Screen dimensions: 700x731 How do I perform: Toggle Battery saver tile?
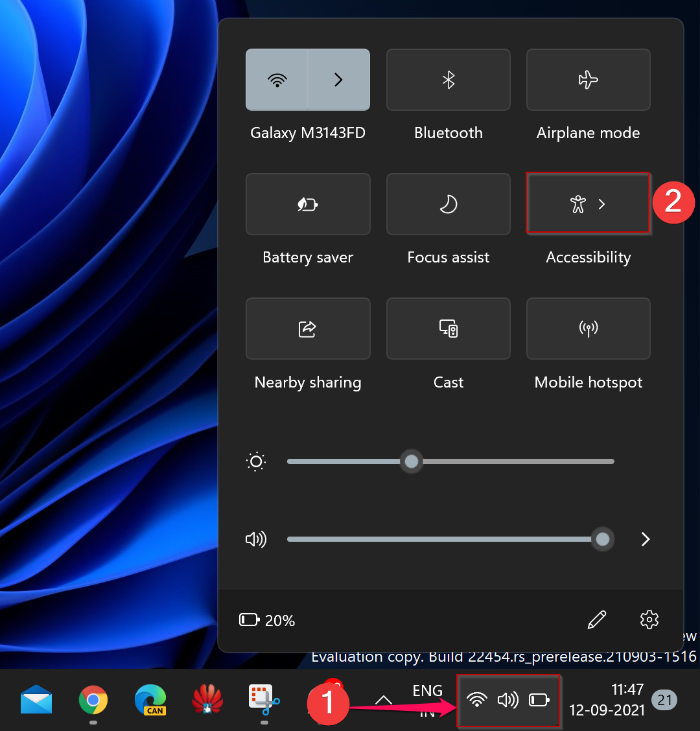tap(308, 204)
